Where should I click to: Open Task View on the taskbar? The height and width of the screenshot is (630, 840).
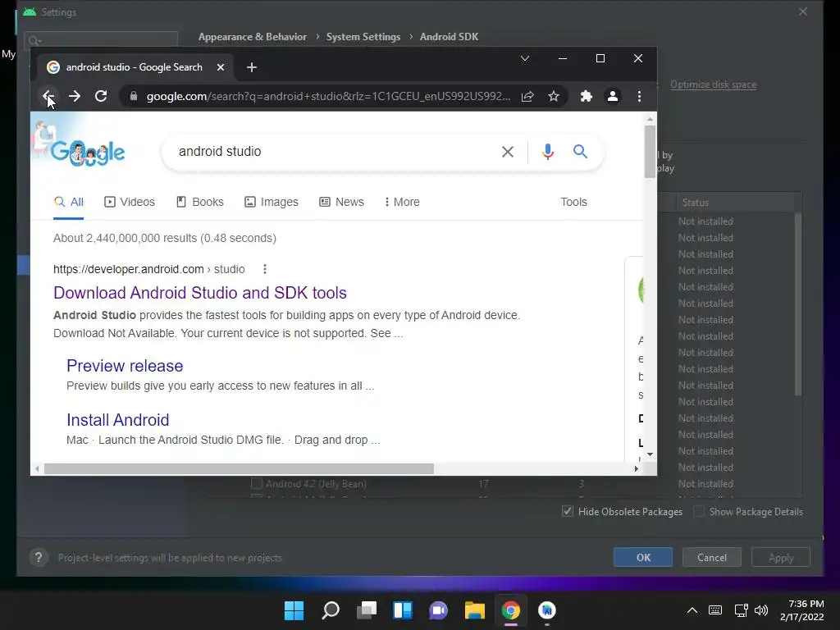[367, 610]
